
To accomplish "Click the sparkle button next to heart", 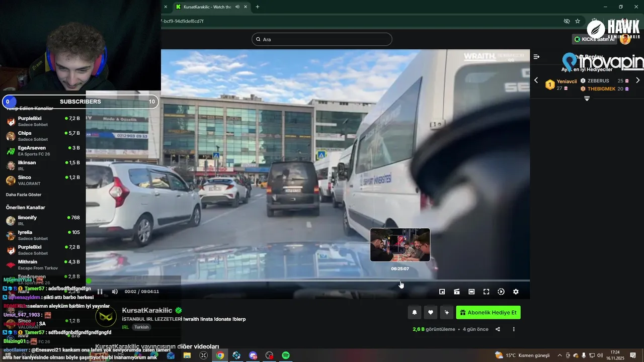I will [x=446, y=312].
